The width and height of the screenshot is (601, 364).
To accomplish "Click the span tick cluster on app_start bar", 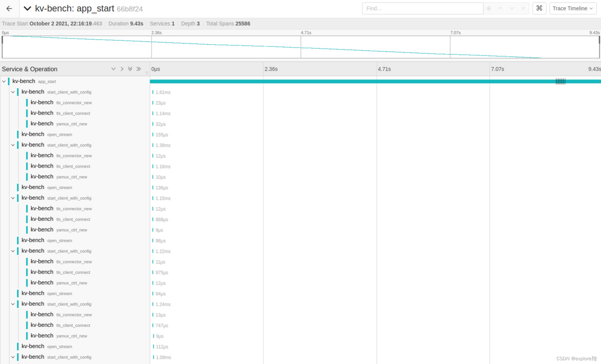I will pyautogui.click(x=560, y=81).
